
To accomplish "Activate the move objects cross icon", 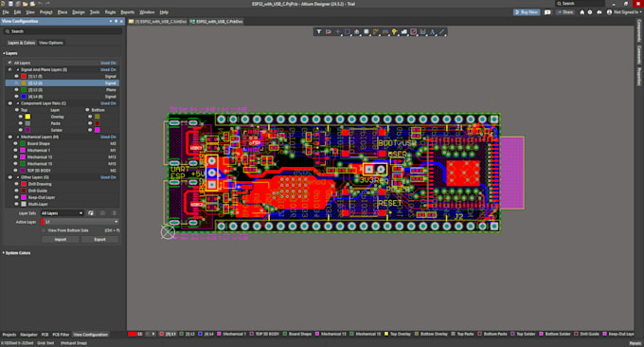I will (x=337, y=31).
